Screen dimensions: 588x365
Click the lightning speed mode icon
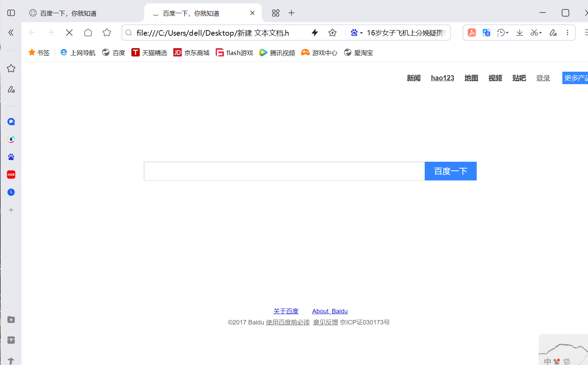coord(315,33)
